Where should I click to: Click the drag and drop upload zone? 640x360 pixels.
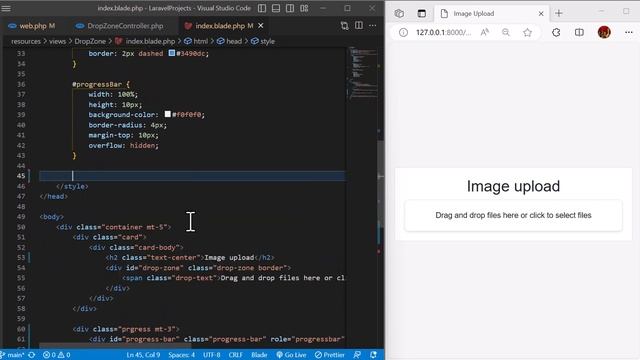coord(513,216)
